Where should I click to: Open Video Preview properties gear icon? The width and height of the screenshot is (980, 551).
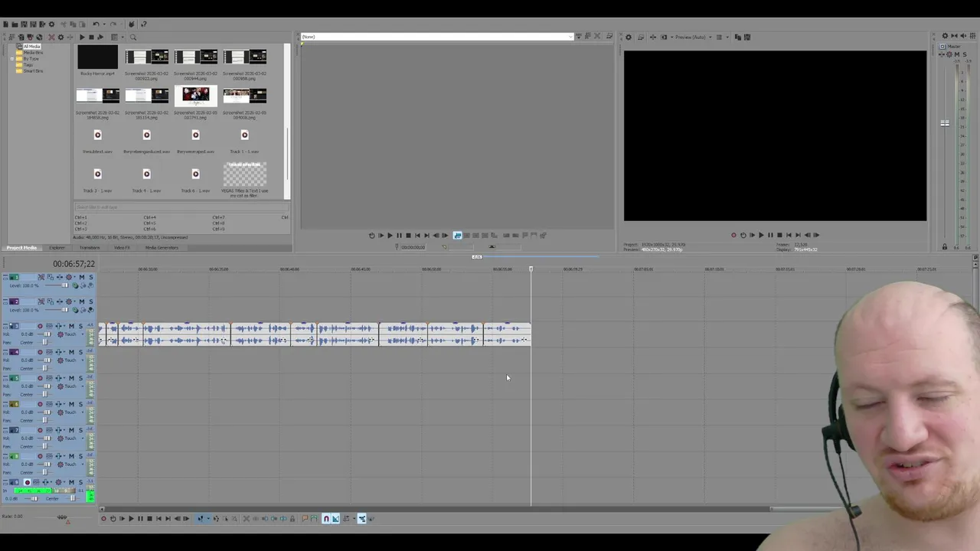629,37
